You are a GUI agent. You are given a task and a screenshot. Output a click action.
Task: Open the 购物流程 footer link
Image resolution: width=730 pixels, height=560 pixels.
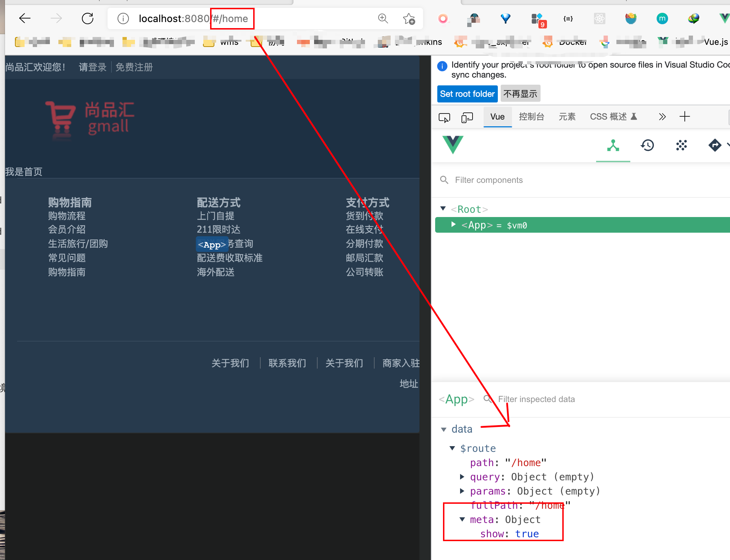pos(67,216)
